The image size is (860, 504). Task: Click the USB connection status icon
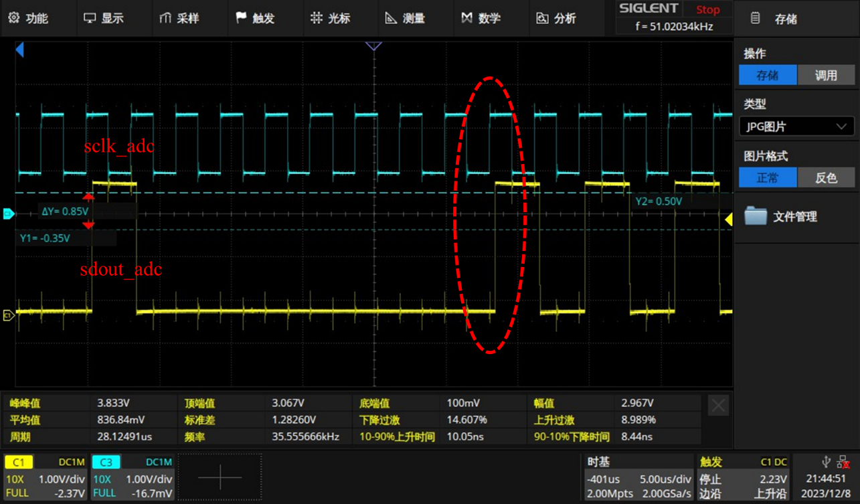pyautogui.click(x=825, y=462)
